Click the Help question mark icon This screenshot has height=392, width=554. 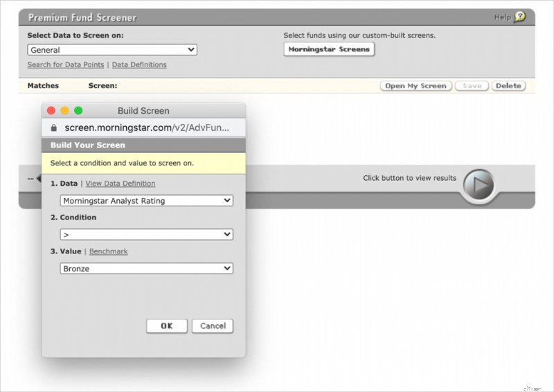pyautogui.click(x=520, y=17)
